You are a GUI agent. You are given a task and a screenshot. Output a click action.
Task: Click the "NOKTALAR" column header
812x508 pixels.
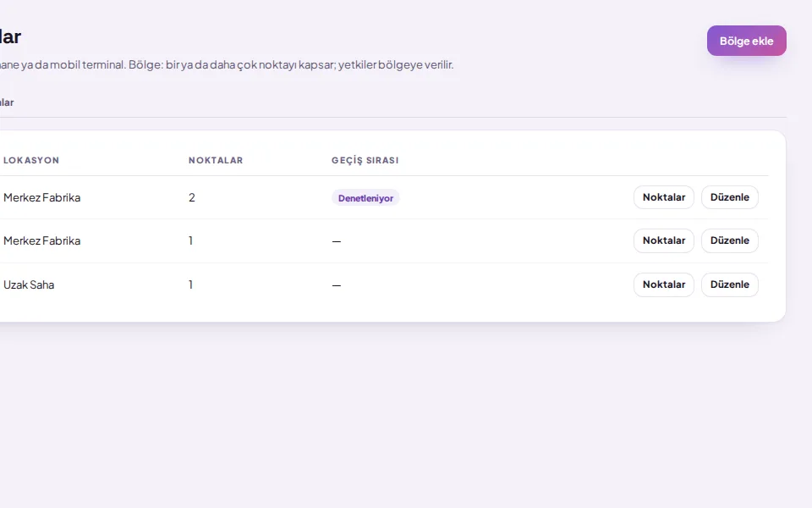216,160
